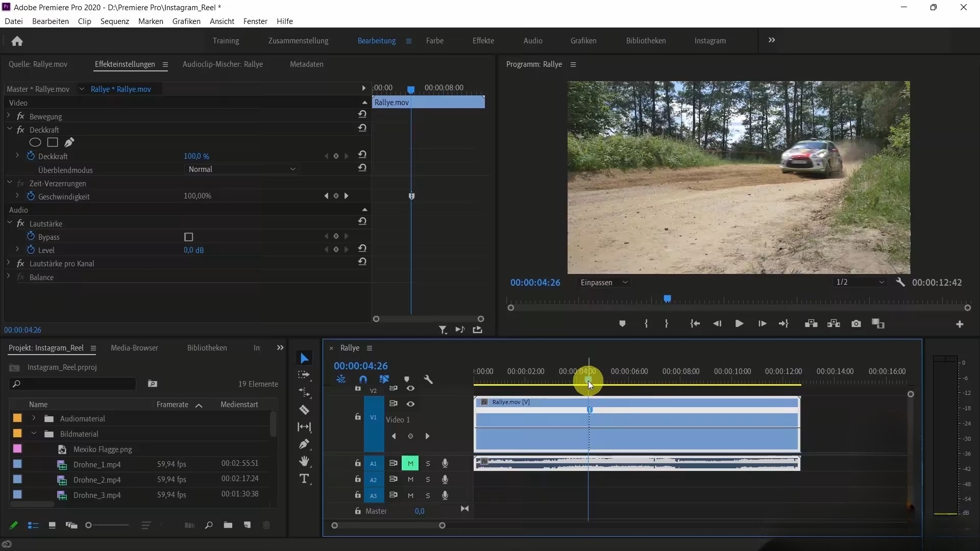980x551 pixels.
Task: Select the Pen tool for keyframes
Action: [x=304, y=444]
